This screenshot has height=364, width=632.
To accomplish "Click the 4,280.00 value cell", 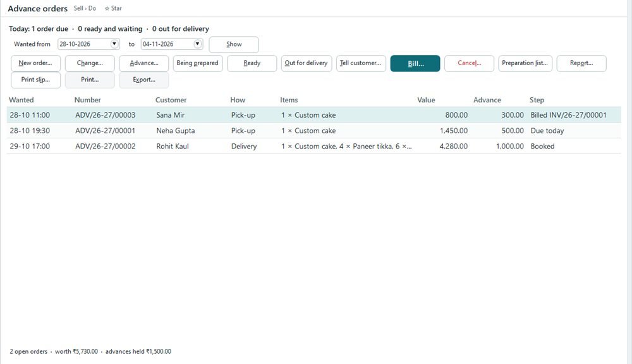I will 453,147.
